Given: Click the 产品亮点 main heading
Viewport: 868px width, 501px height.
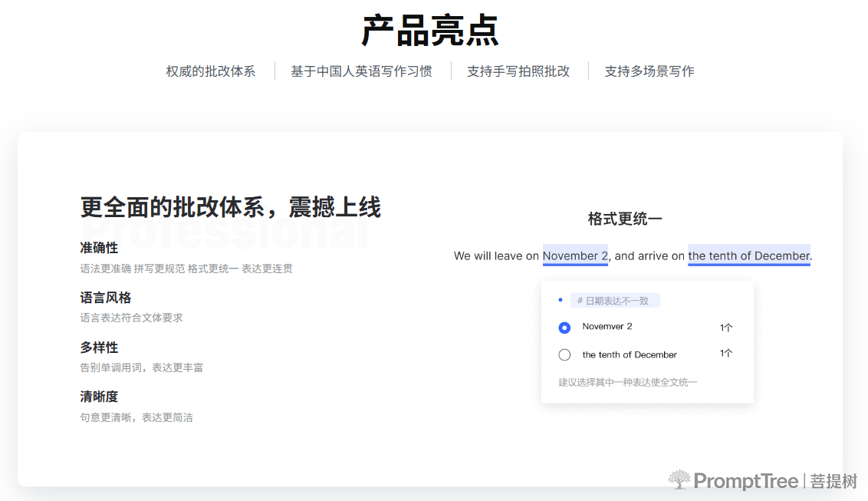Looking at the screenshot, I should click(430, 31).
